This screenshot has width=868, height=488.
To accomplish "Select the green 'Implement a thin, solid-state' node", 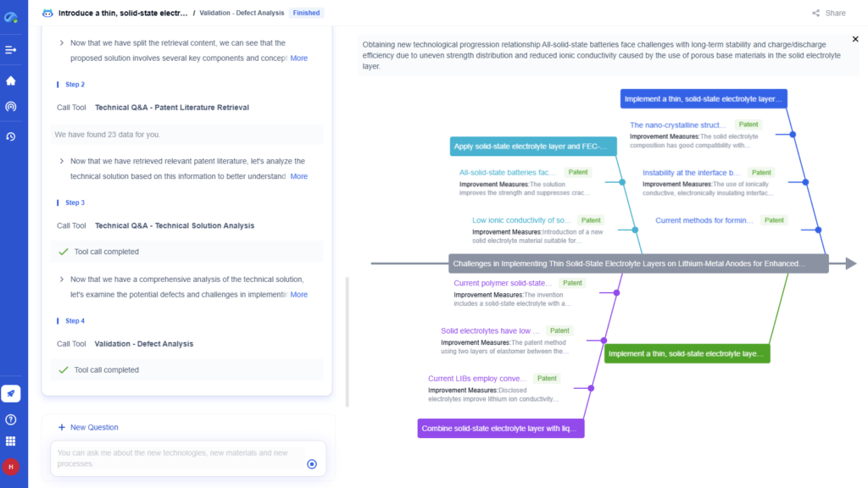I will click(x=687, y=353).
